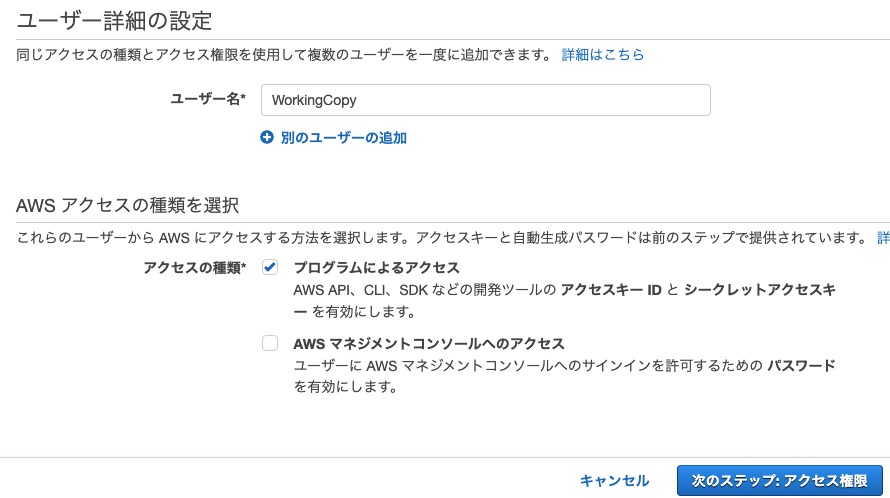This screenshot has height=498, width=890.
Task: Click the キャンセル button
Action: click(x=614, y=480)
